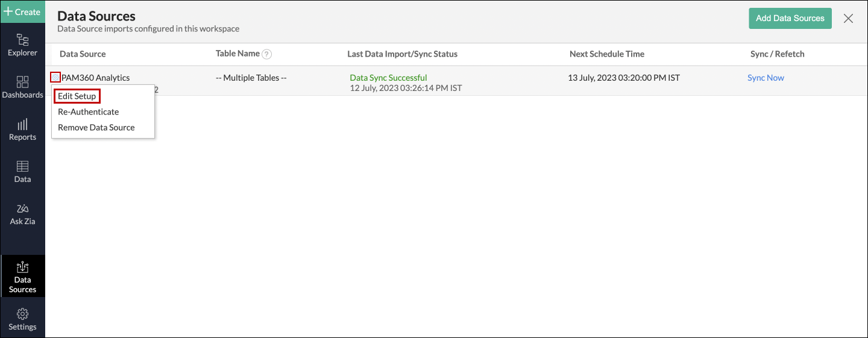Open the Explorer sidebar icon
This screenshot has width=868, height=338.
coord(22,40)
